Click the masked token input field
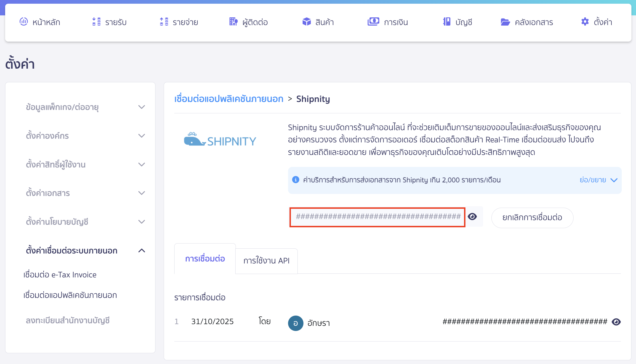The height and width of the screenshot is (364, 636). click(377, 217)
